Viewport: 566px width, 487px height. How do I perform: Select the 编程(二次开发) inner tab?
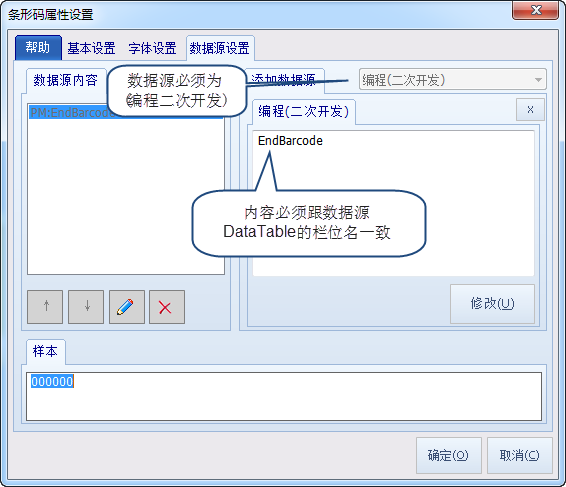pos(304,112)
